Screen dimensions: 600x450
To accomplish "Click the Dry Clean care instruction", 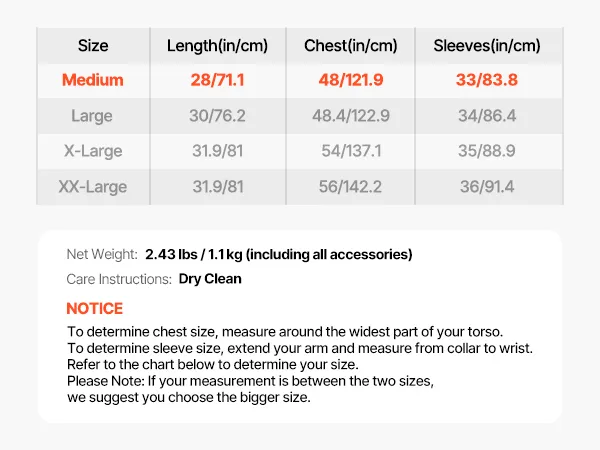I will point(210,279).
